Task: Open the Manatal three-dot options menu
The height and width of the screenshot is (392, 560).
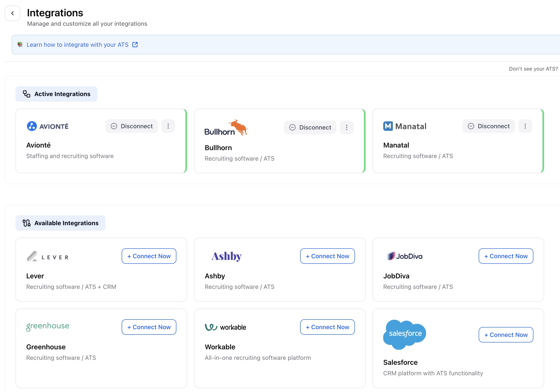Action: coord(525,126)
